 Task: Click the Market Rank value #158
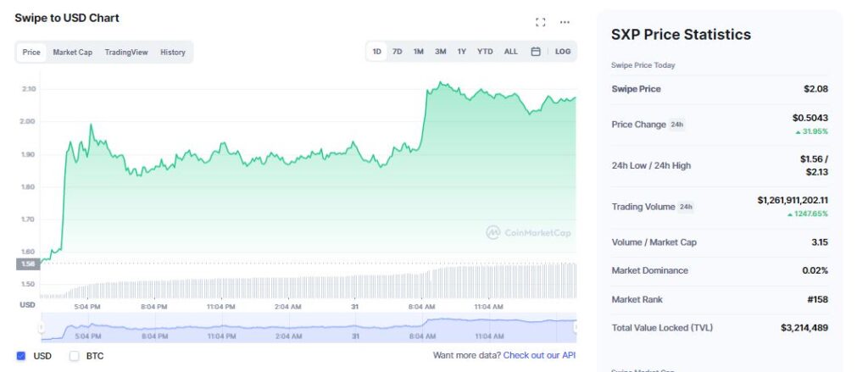[818, 299]
